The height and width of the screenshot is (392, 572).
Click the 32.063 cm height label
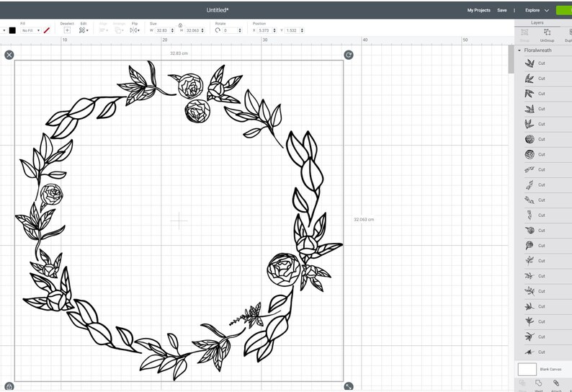tap(364, 219)
